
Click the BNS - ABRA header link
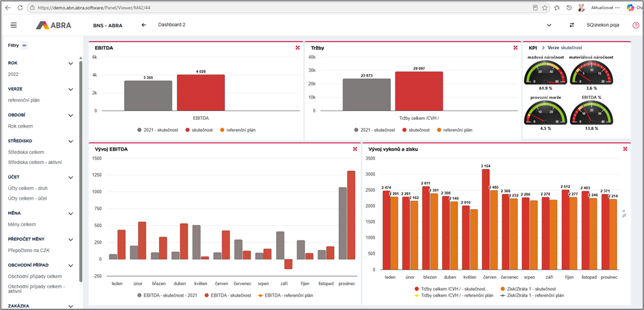107,26
